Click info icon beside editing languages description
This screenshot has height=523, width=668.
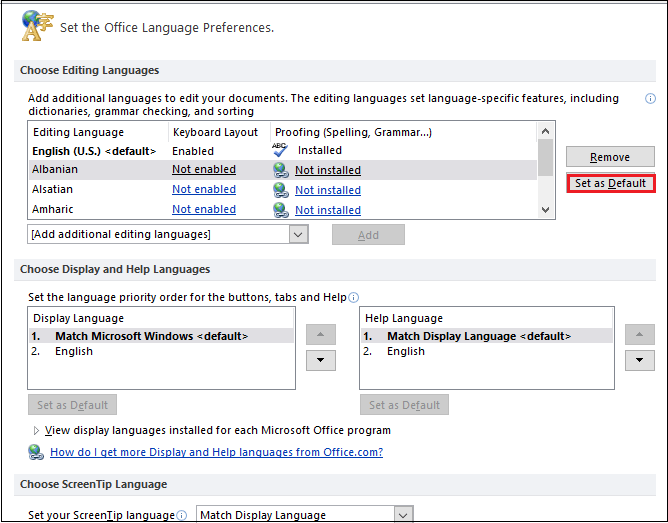(650, 99)
